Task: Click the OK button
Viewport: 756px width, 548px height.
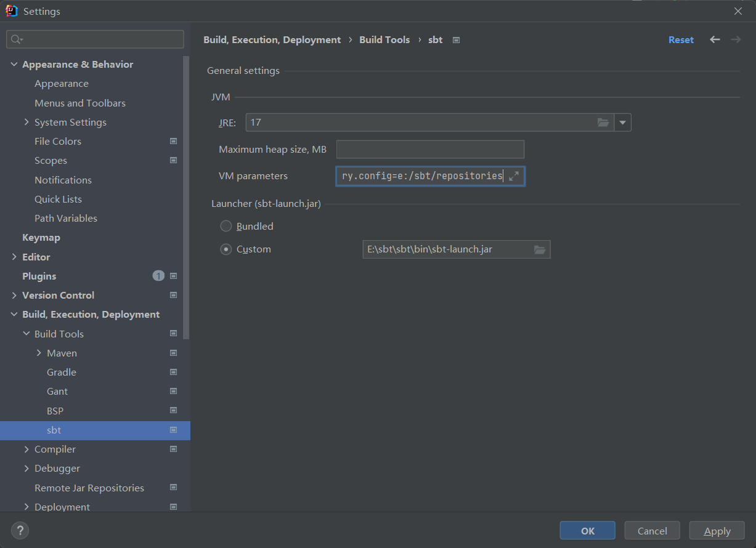Action: coord(588,531)
